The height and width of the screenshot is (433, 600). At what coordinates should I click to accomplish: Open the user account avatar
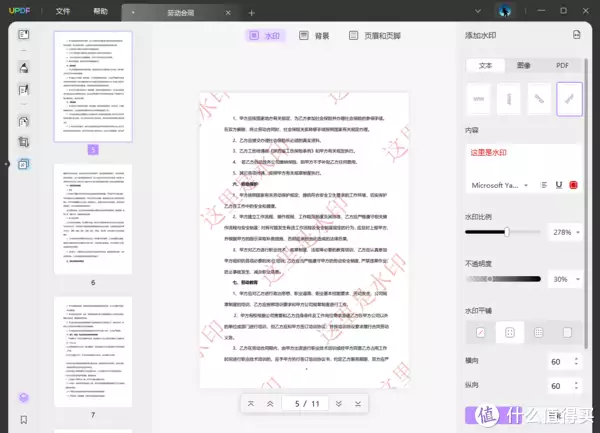click(x=505, y=11)
